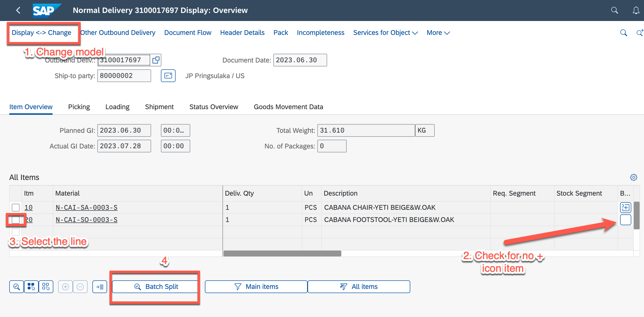The height and width of the screenshot is (317, 644).
Task: Click the back arrow in header
Action: click(x=18, y=10)
